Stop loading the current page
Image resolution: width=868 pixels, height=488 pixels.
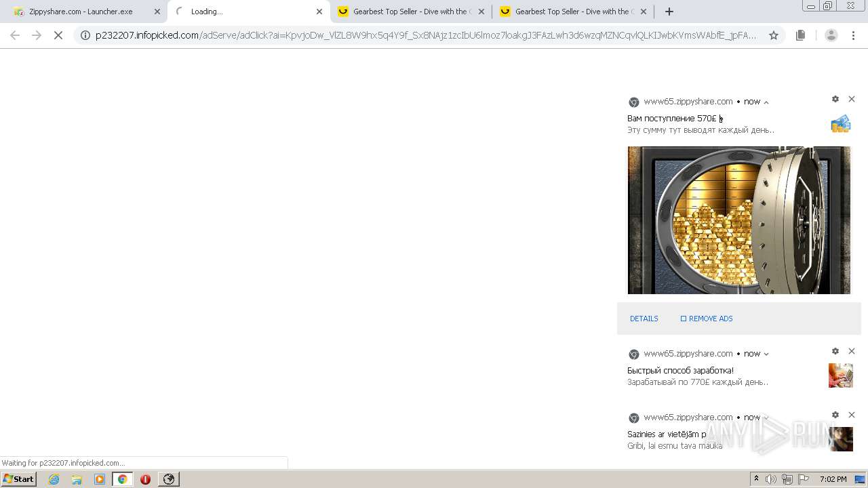[58, 35]
